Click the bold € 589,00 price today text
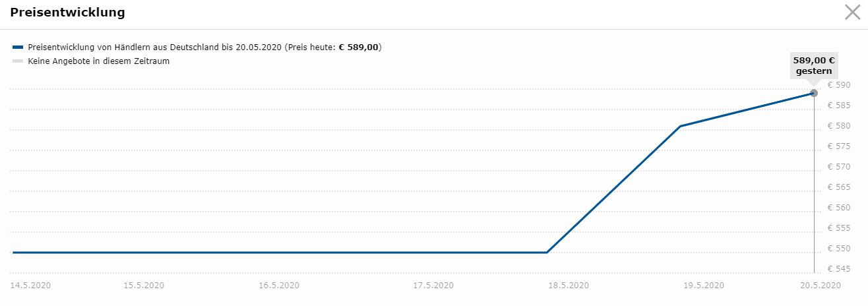The image size is (868, 306). pos(359,47)
